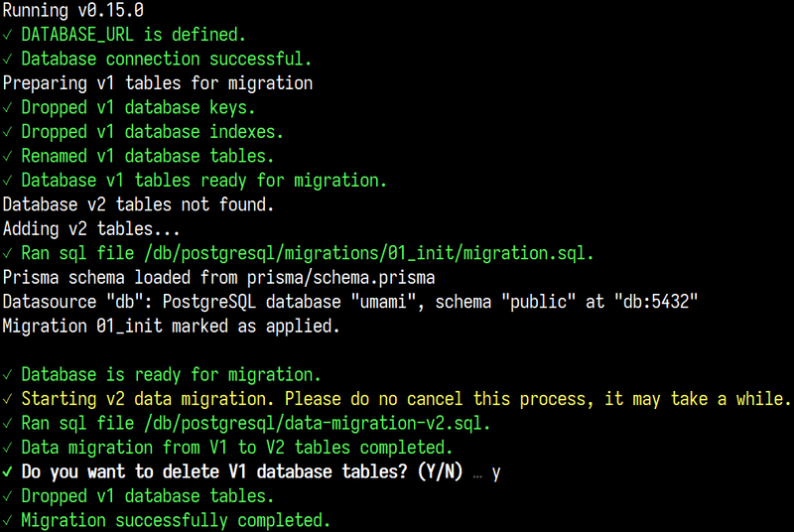Click the 01_init/migration.sql file path
The height and width of the screenshot is (532, 794).
368,253
